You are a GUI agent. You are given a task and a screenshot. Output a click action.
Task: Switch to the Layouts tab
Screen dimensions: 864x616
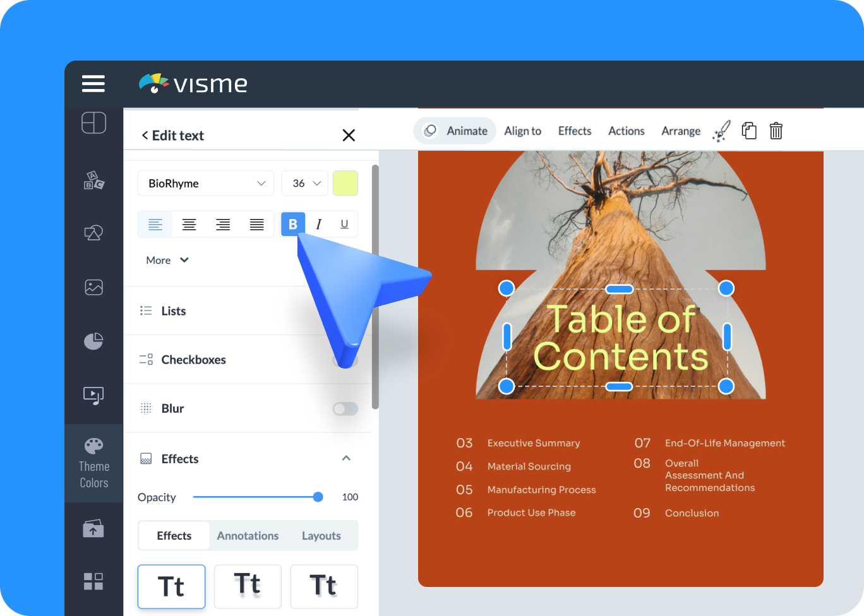321,535
